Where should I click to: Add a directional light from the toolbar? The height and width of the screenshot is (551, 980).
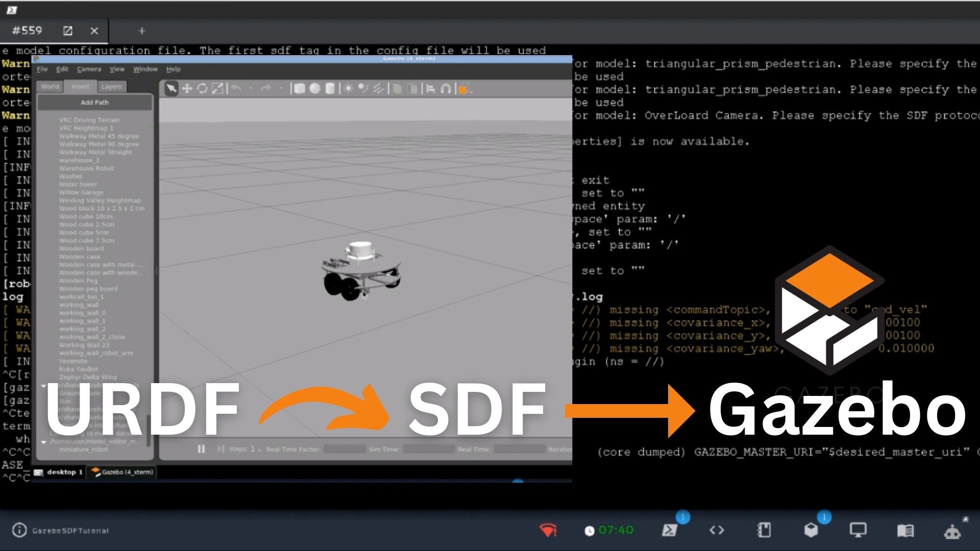[x=378, y=89]
